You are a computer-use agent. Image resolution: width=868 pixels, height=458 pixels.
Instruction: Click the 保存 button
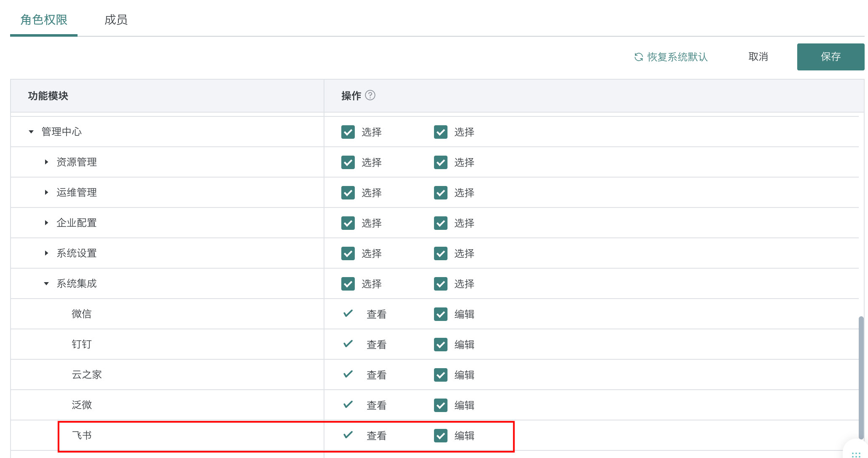click(x=830, y=57)
